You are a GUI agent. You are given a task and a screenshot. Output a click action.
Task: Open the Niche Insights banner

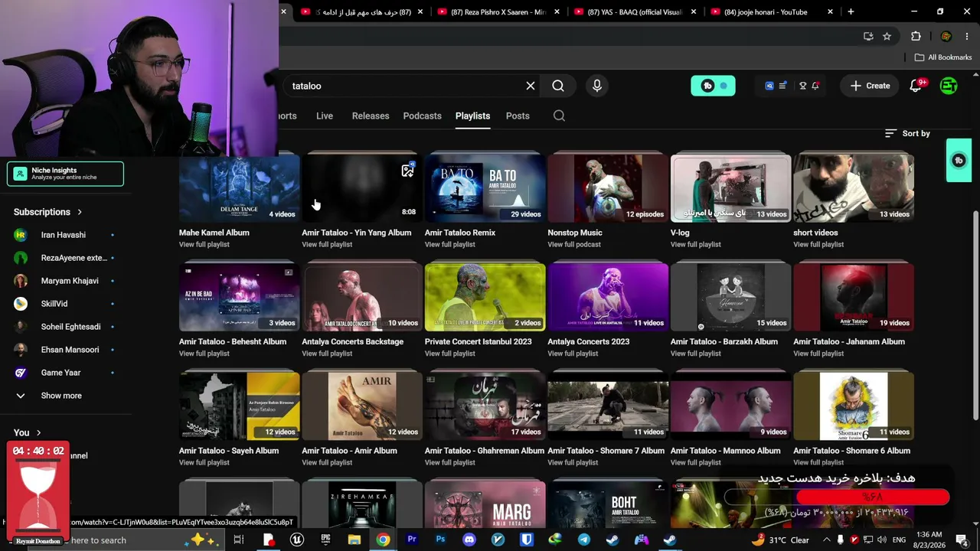(x=65, y=174)
